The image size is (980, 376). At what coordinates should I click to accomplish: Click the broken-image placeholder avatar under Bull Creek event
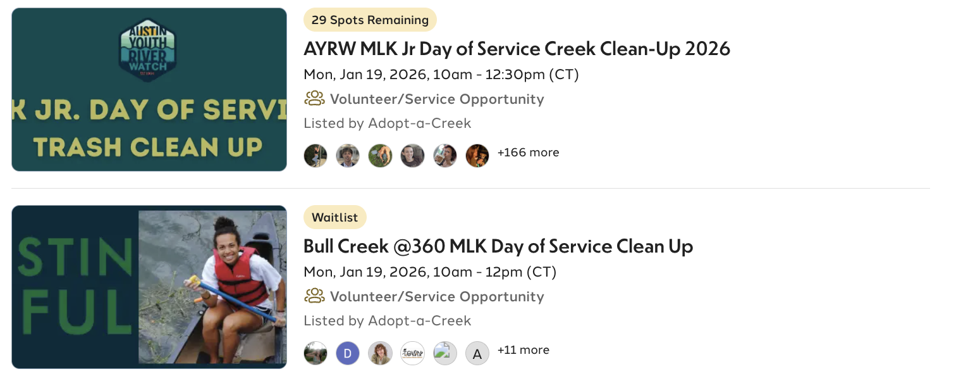444,353
